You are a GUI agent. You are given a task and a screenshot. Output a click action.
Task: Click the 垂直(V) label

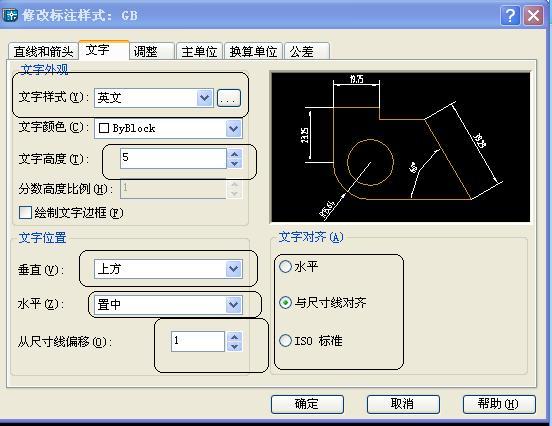[x=40, y=270]
